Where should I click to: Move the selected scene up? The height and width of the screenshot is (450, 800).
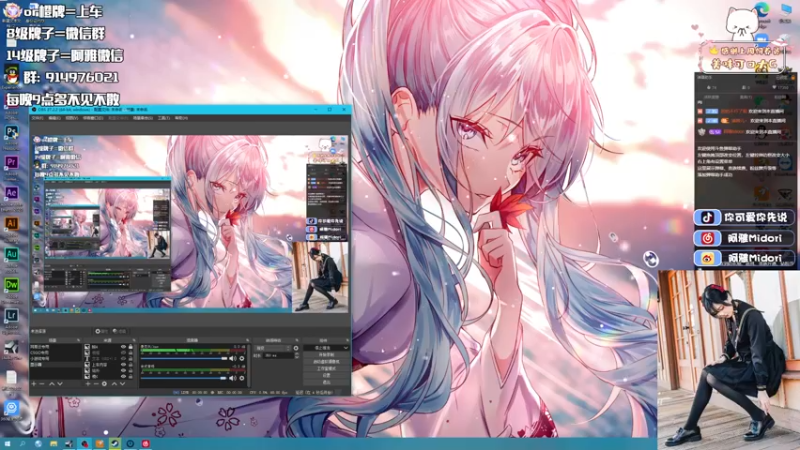click(x=52, y=384)
